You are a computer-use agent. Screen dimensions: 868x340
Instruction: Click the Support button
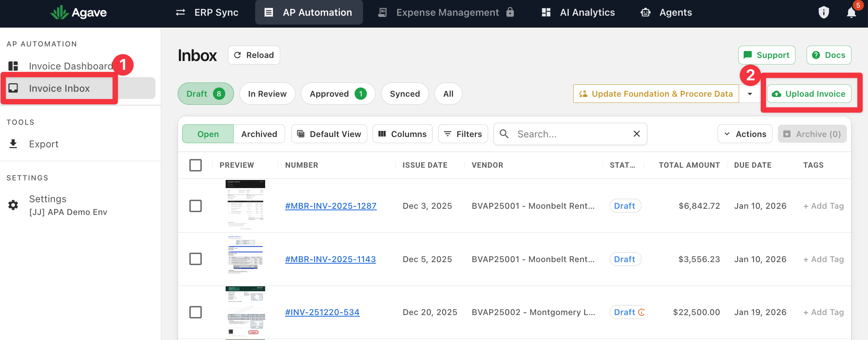767,55
